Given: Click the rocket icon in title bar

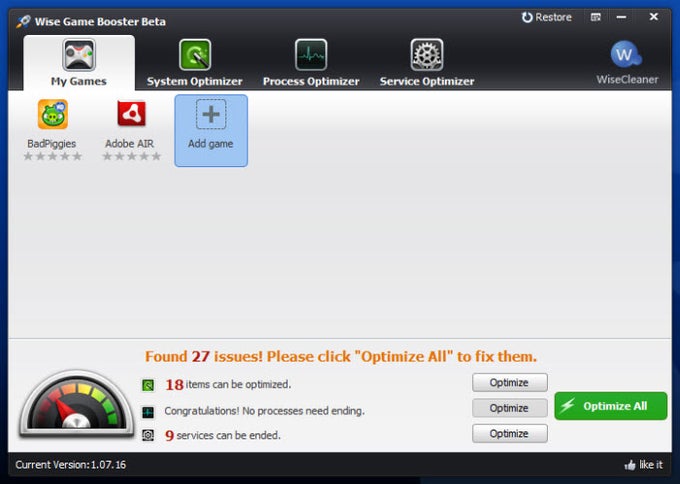Looking at the screenshot, I should [23, 21].
